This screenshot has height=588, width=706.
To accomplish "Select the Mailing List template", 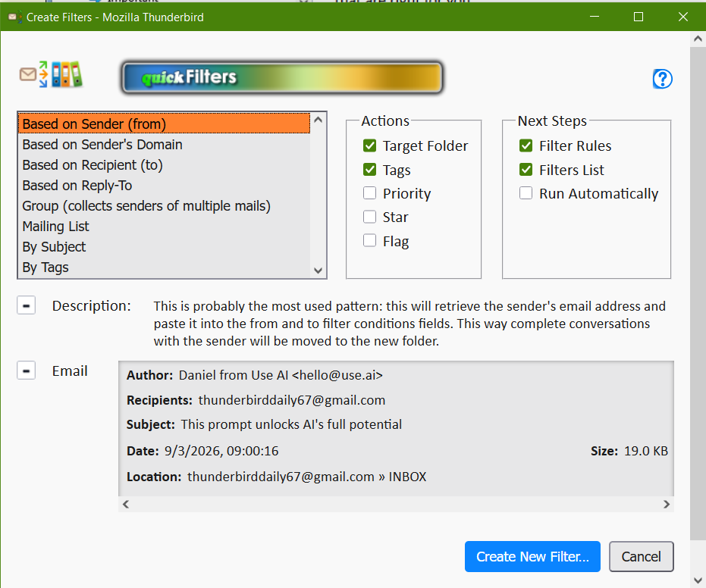I will click(x=56, y=226).
